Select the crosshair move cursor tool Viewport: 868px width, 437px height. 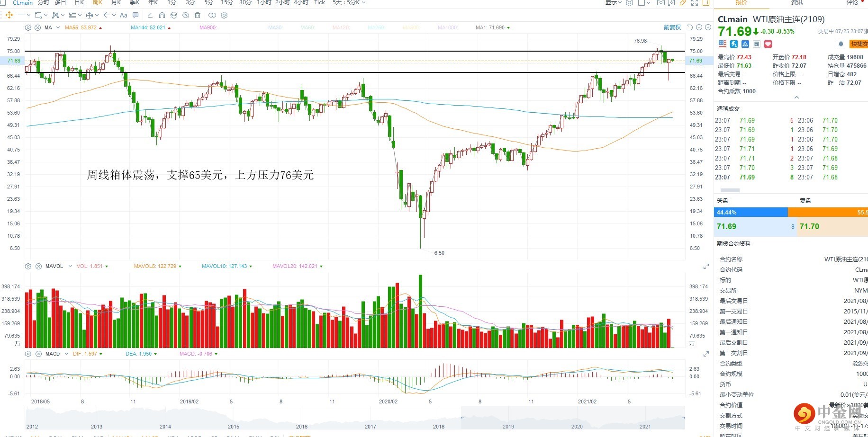9,15
